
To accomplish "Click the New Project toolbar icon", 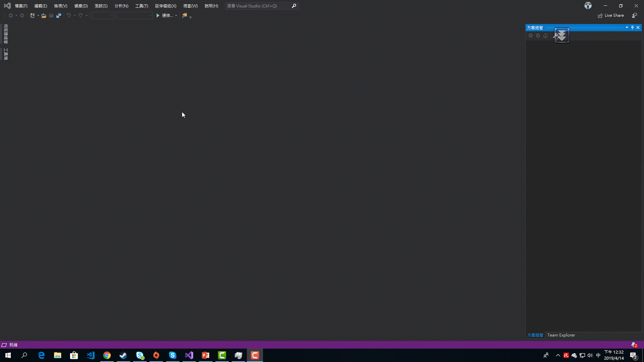I will pos(32,15).
